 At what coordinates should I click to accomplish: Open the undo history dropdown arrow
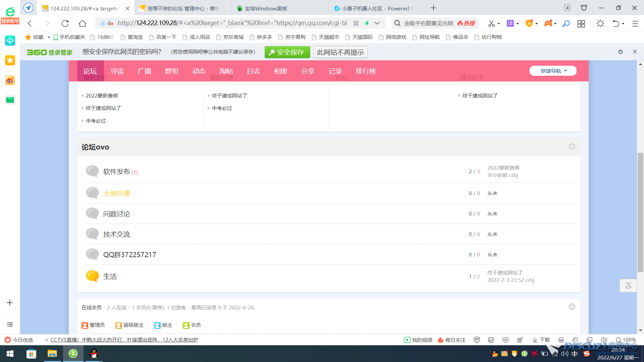(x=623, y=23)
